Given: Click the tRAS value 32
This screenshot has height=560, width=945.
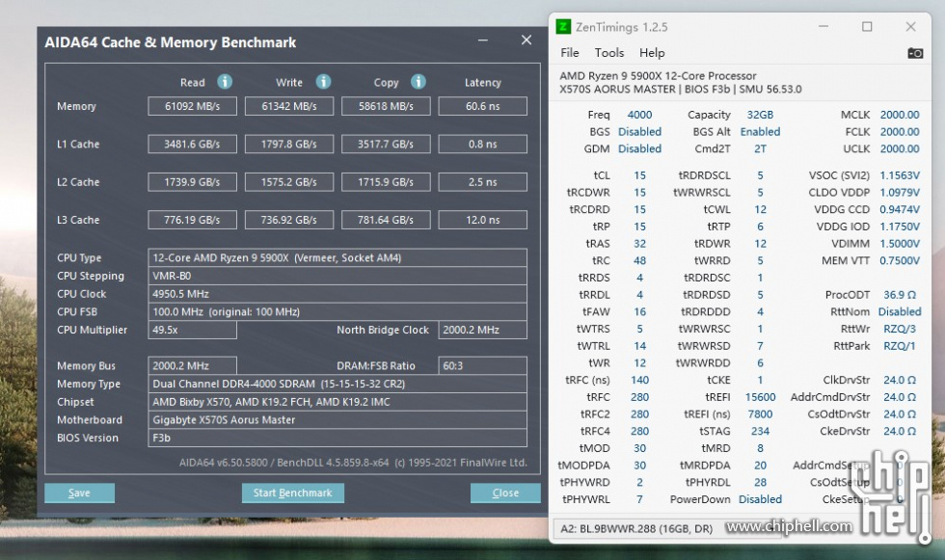Looking at the screenshot, I should (x=639, y=243).
